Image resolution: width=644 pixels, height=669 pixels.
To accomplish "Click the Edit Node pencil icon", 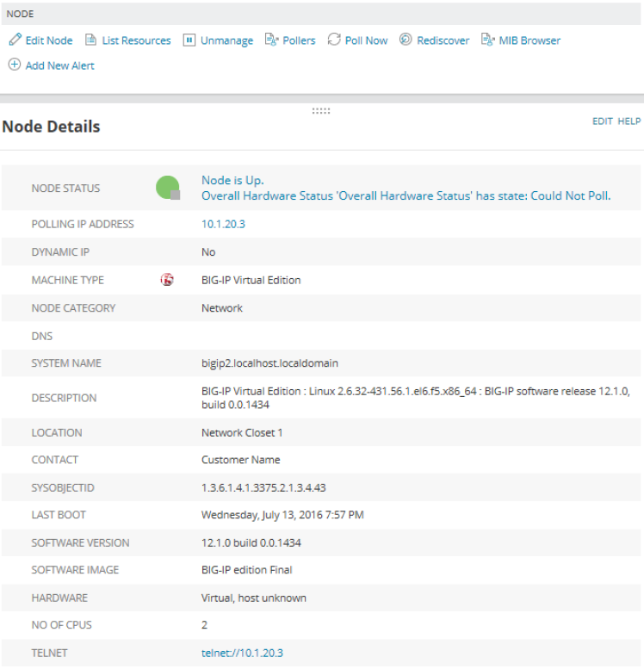I will pos(15,40).
